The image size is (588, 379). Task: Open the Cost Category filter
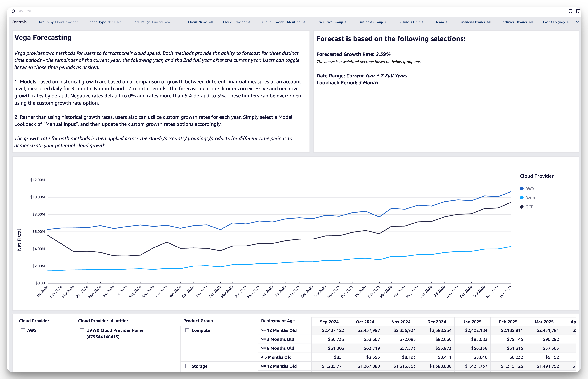click(x=556, y=22)
